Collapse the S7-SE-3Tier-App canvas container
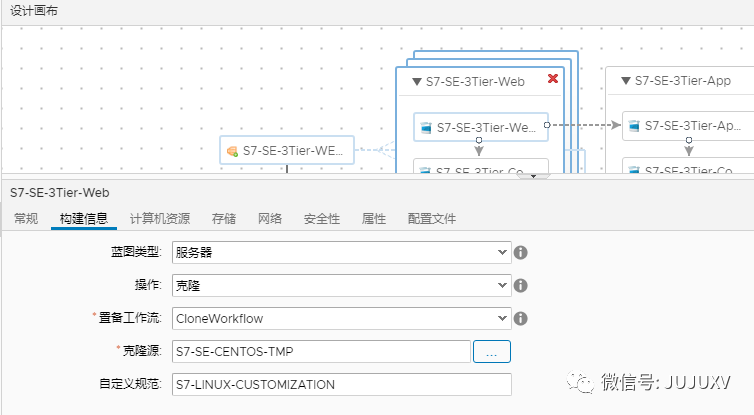Screen dimensions: 754x415 626,81
